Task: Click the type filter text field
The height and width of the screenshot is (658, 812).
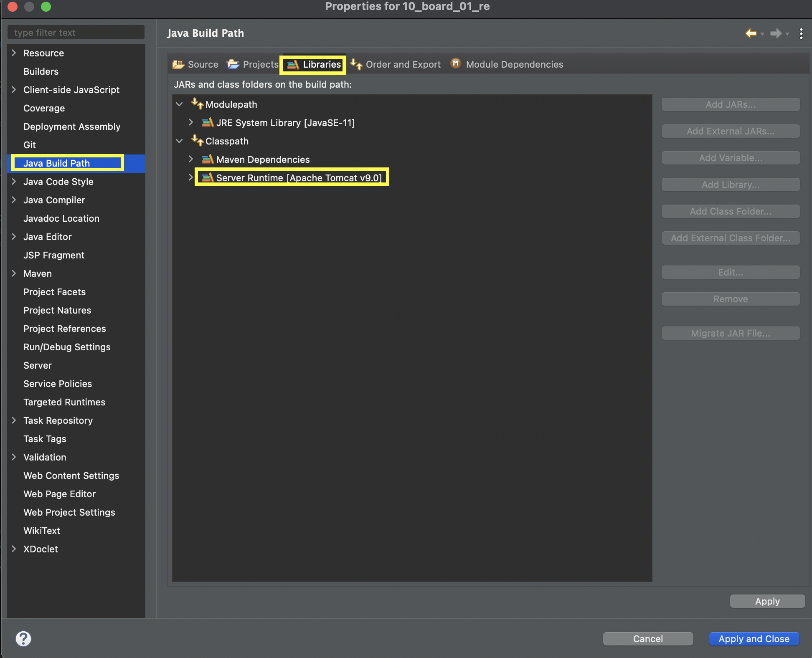Action: [x=76, y=33]
